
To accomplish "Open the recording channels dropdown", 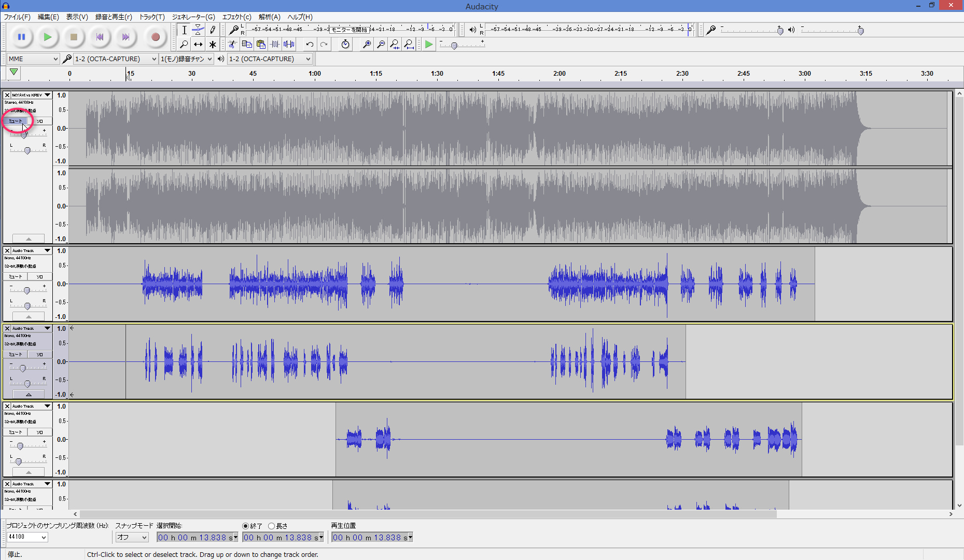I will click(x=186, y=59).
